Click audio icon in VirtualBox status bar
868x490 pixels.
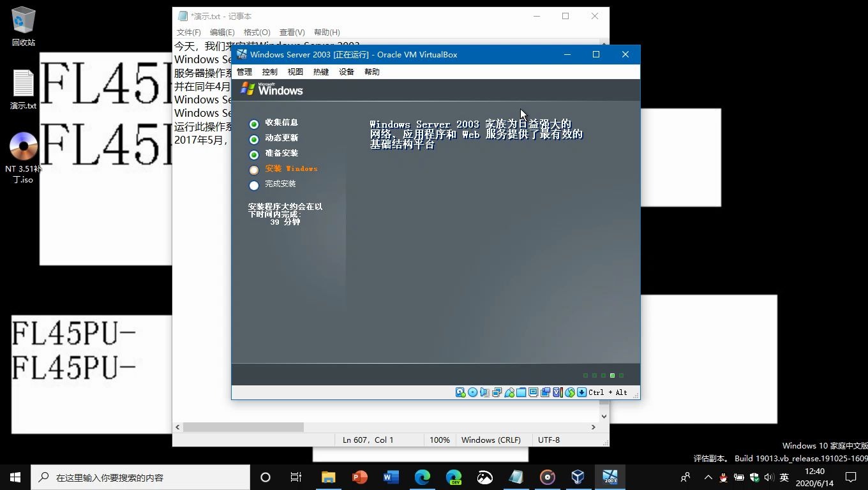pyautogui.click(x=484, y=392)
